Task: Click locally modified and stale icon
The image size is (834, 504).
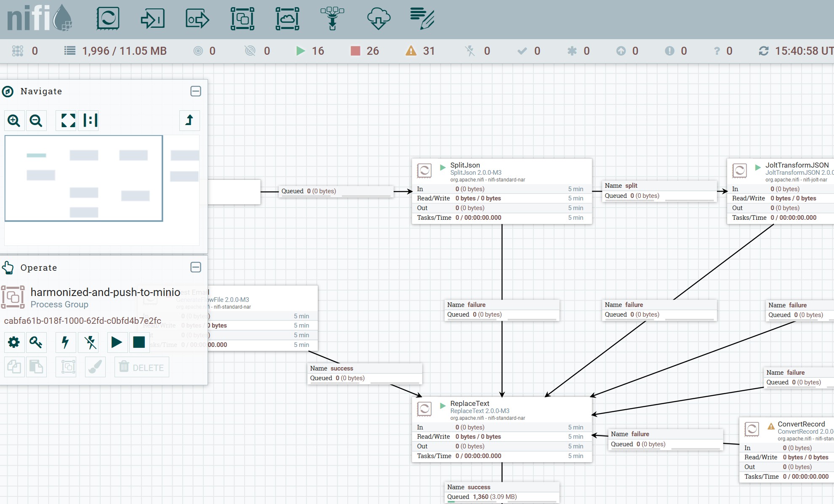Action: tap(669, 51)
